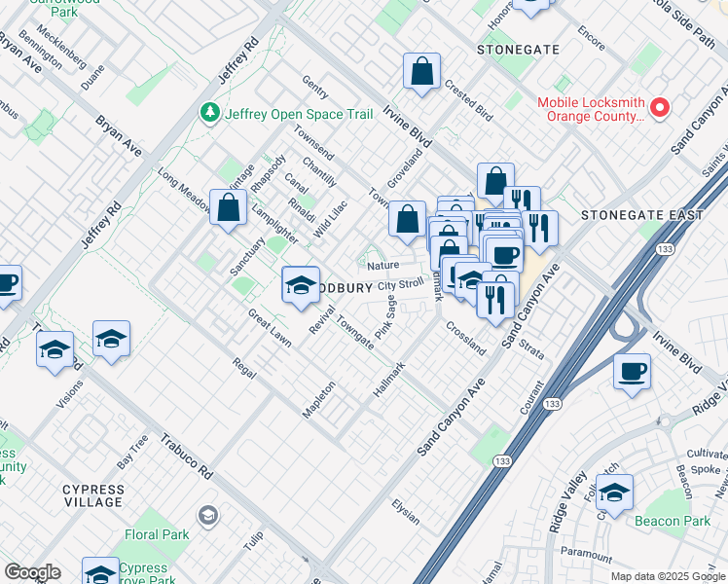Image resolution: width=728 pixels, height=584 pixels.
Task: Click the STONEGATE EAST neighborhood label
Action: [642, 215]
